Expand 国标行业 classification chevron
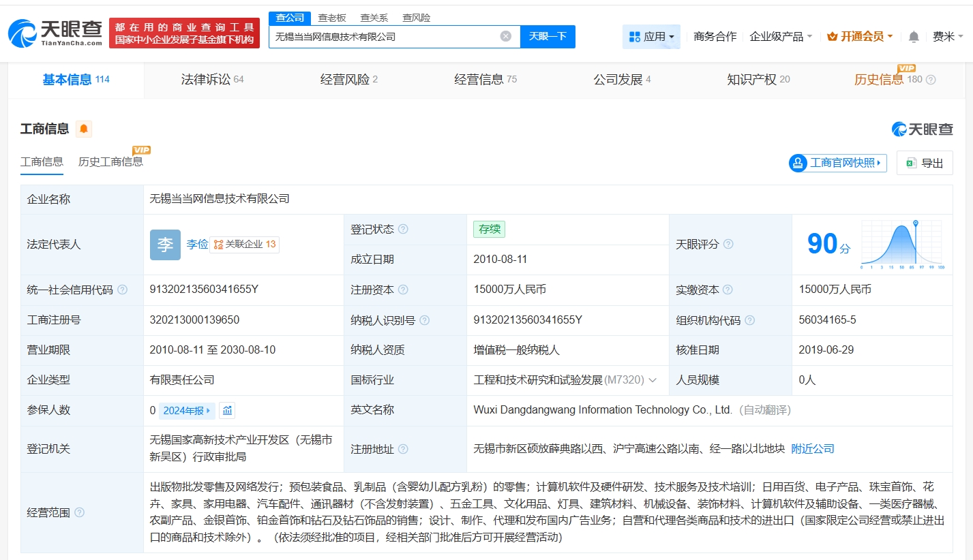Image resolution: width=973 pixels, height=560 pixels. point(653,380)
